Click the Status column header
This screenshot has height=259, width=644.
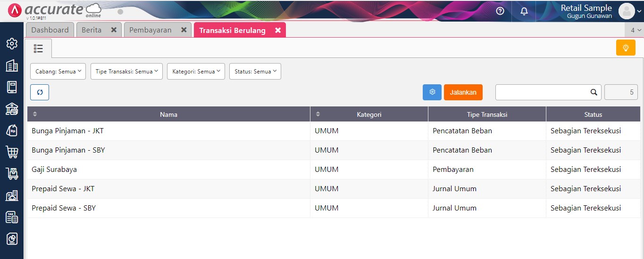(593, 114)
